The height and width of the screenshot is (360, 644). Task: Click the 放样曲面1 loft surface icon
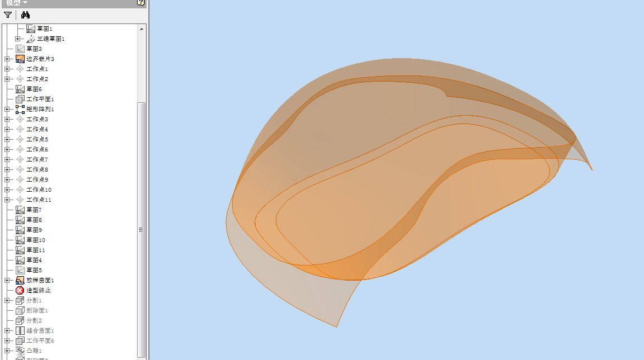pos(20,281)
